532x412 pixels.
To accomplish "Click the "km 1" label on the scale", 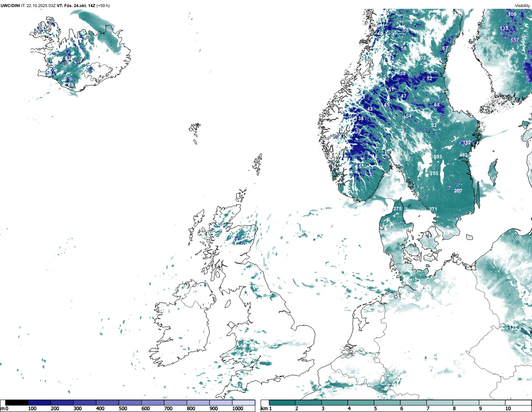I will (266, 409).
